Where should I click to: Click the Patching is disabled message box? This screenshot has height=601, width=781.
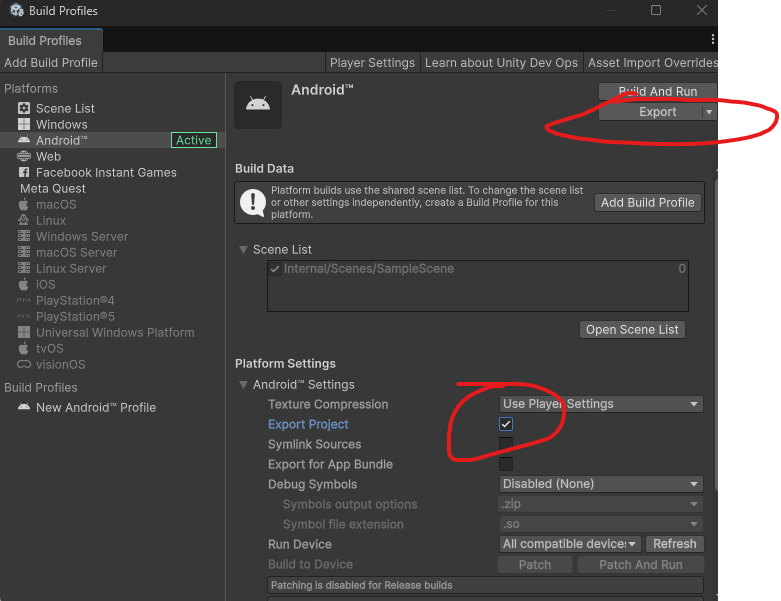(485, 585)
